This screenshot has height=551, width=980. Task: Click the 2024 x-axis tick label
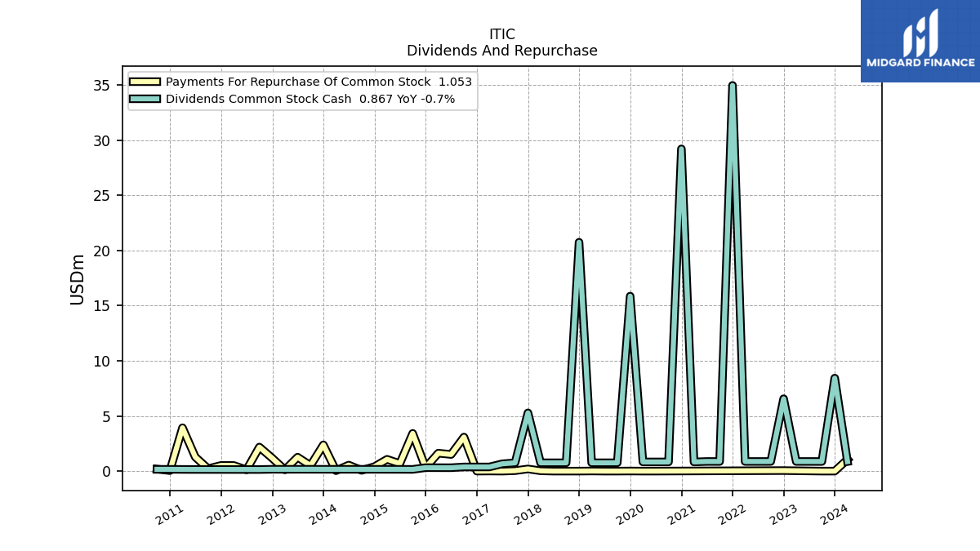(835, 514)
